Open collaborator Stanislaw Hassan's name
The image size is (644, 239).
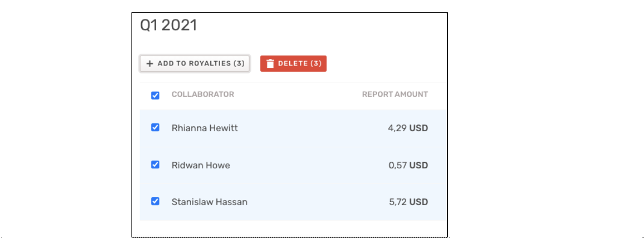[209, 202]
